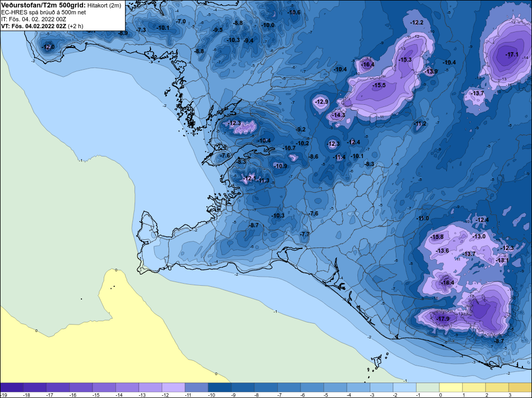Select the EC-HRES spá brúuð header line
The image size is (532, 398).
tap(44, 12)
